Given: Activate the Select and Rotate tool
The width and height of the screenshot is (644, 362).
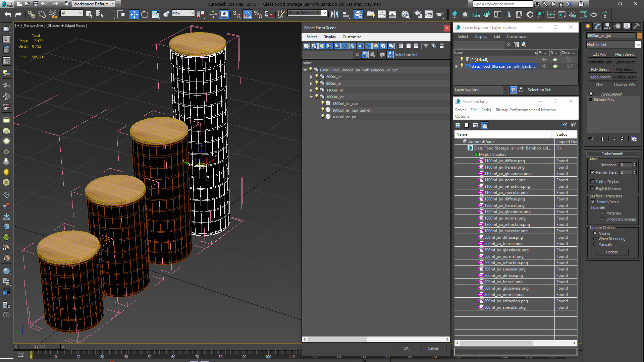Looking at the screenshot, I should point(145,14).
